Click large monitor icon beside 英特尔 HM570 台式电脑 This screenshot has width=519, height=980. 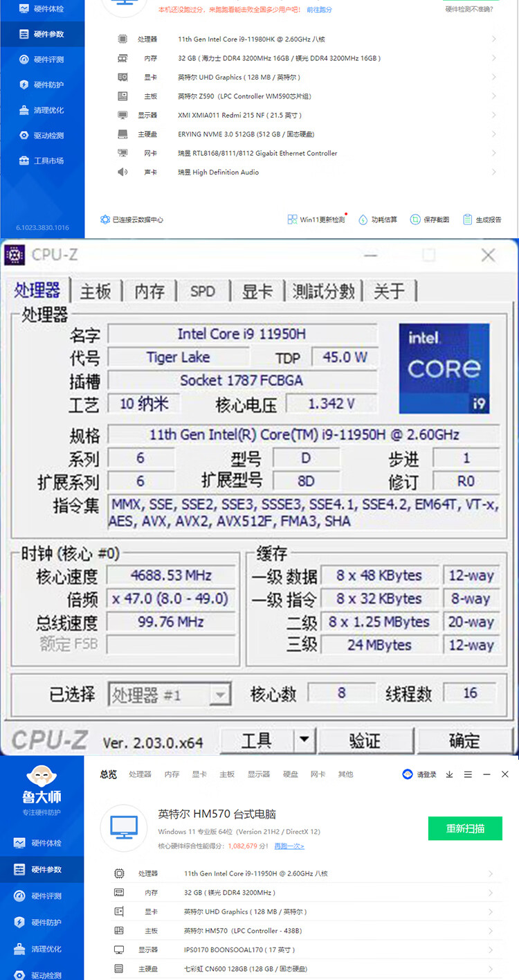pos(124,828)
